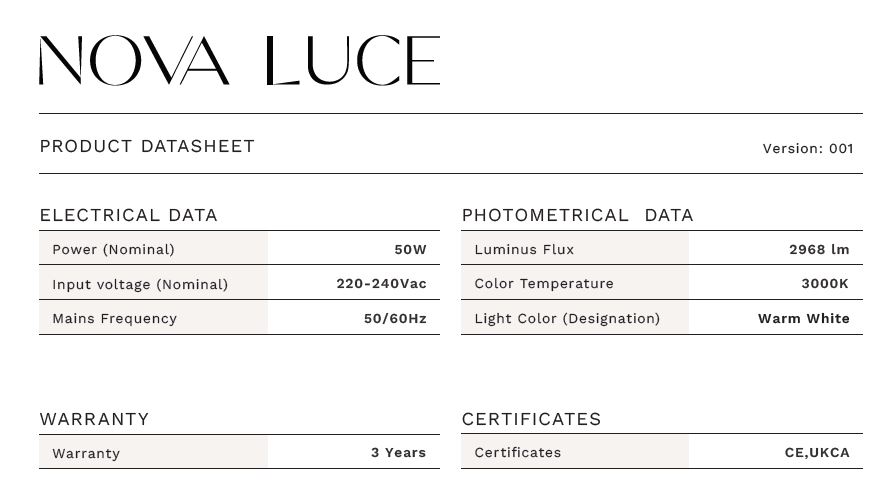Viewport: 886px width, 486px height.
Task: Select the CE,UKCA certificates value
Action: click(x=817, y=452)
